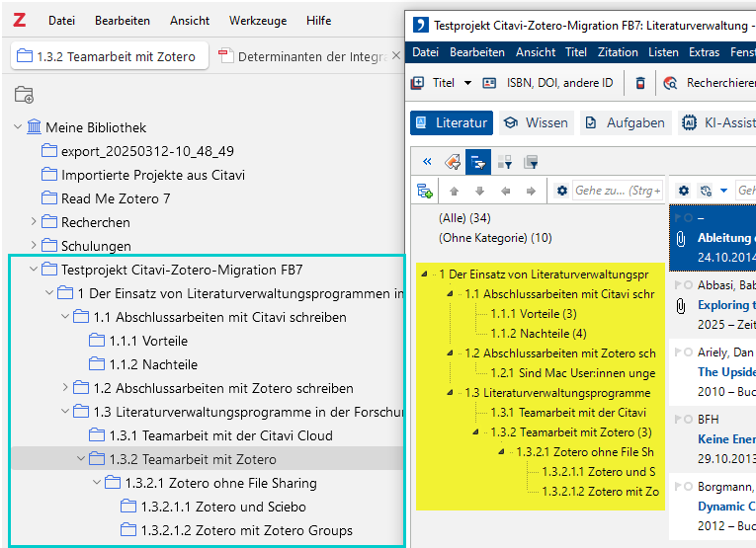
Task: Open the The Upside reference title
Action: 726,372
